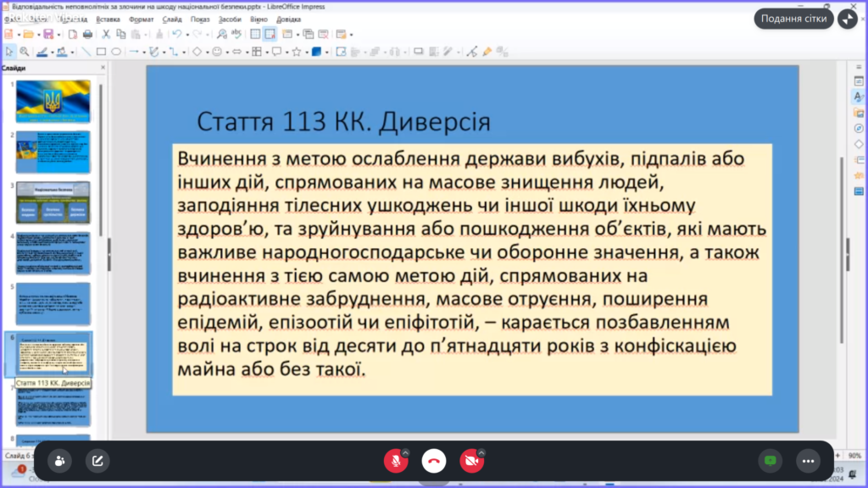868x488 pixels.
Task: Open participants list in call bar
Action: coord(59,461)
